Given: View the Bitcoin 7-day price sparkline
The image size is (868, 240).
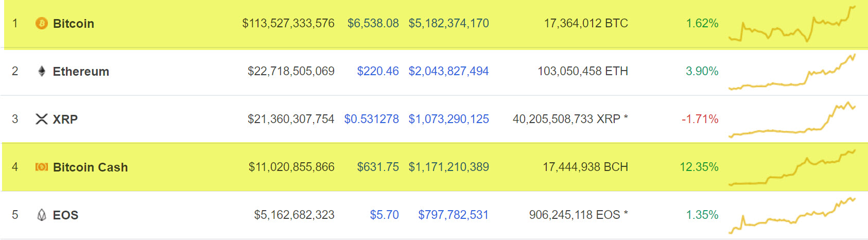Looking at the screenshot, I should 792,24.
